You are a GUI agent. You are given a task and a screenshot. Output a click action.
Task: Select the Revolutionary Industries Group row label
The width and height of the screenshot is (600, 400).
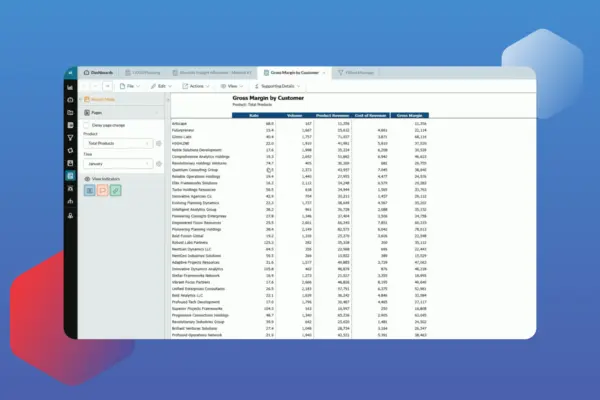(x=198, y=322)
